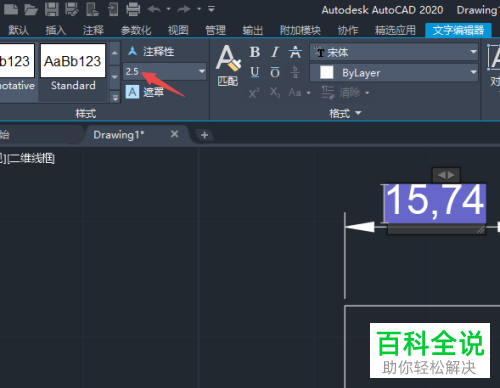This screenshot has width=500, height=388.
Task: Save the drawing with the Save icon
Action: click(52, 9)
